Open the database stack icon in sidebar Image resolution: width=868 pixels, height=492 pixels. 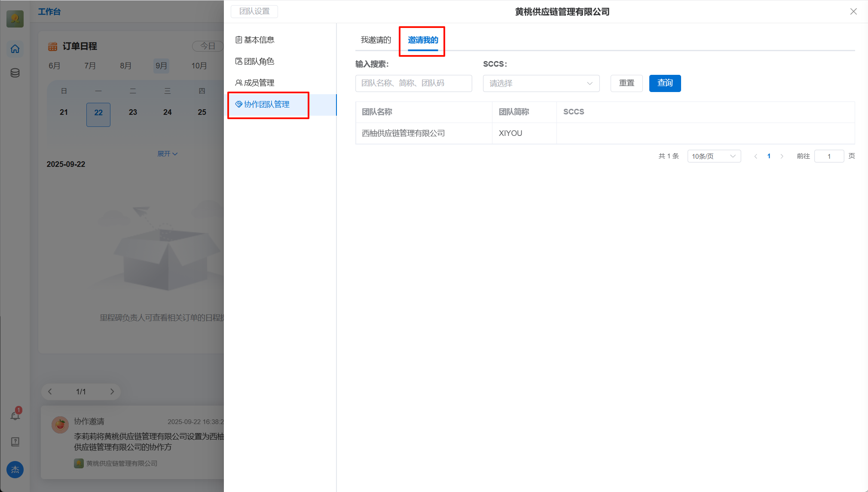tap(15, 73)
